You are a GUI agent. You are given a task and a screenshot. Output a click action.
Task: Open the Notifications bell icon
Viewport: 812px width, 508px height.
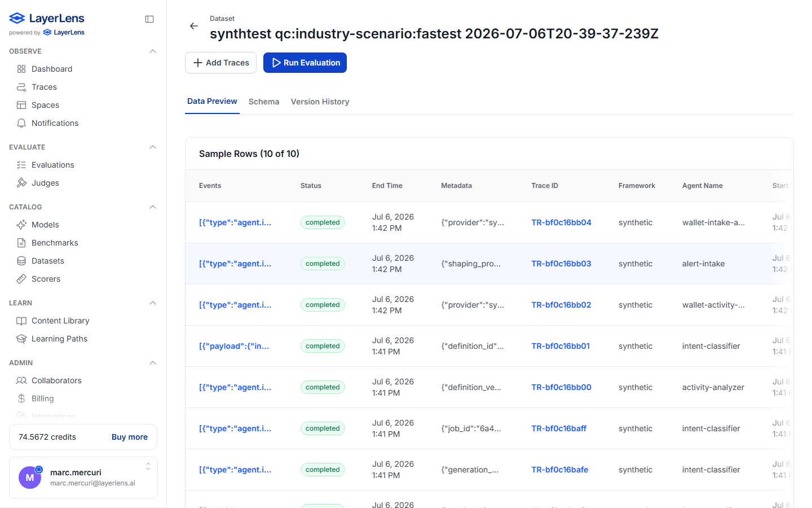point(21,123)
